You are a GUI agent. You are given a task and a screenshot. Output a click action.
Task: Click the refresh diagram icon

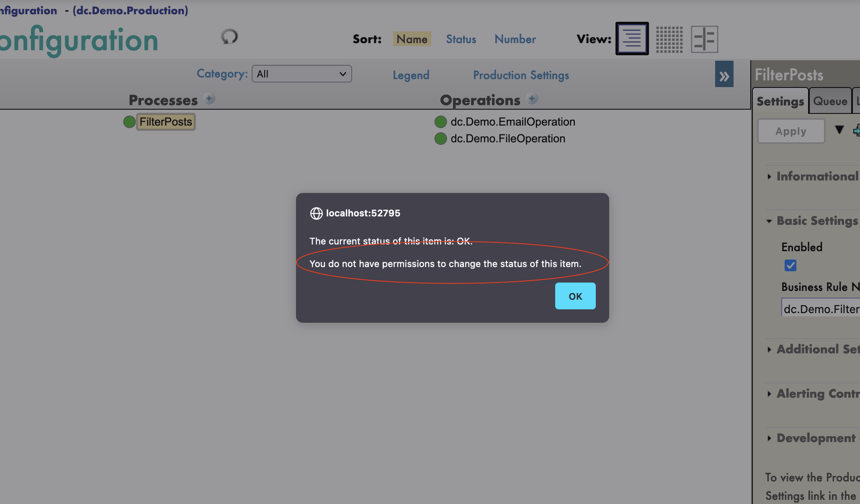pyautogui.click(x=229, y=37)
